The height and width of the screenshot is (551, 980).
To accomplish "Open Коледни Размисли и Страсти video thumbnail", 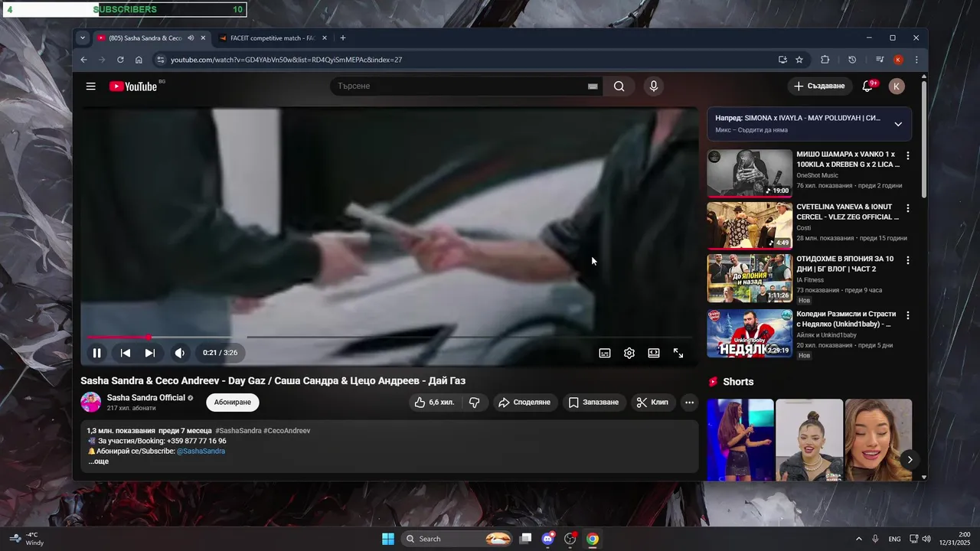I will (x=750, y=333).
